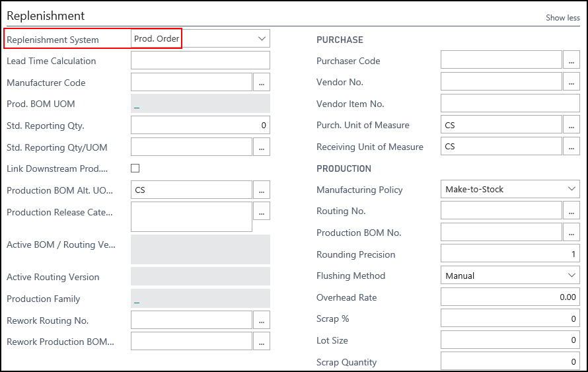Toggle Link Downstream Prod. checkbox
588x372 pixels.
tap(135, 168)
